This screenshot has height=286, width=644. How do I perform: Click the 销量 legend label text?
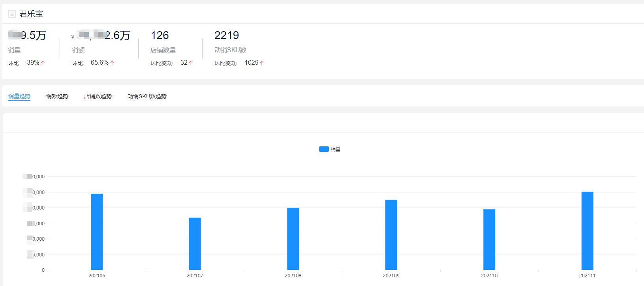click(x=336, y=150)
